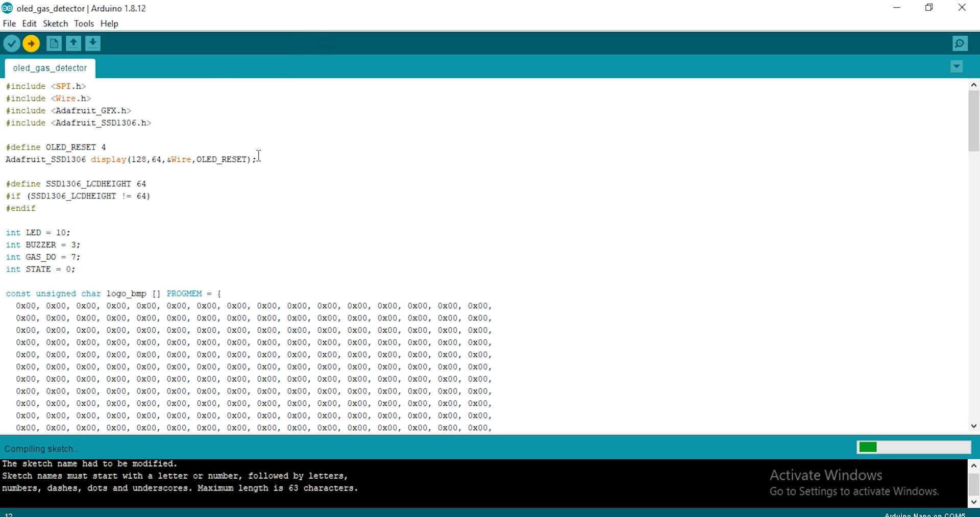Click the Arduino logo in title bar
Image resolution: width=980 pixels, height=517 pixels.
(x=7, y=8)
